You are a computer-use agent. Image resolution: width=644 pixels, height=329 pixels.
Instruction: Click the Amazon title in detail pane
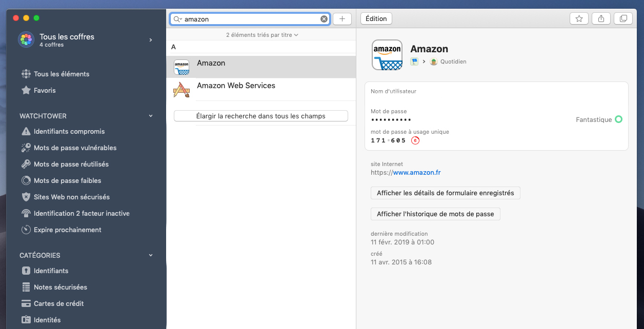(429, 49)
